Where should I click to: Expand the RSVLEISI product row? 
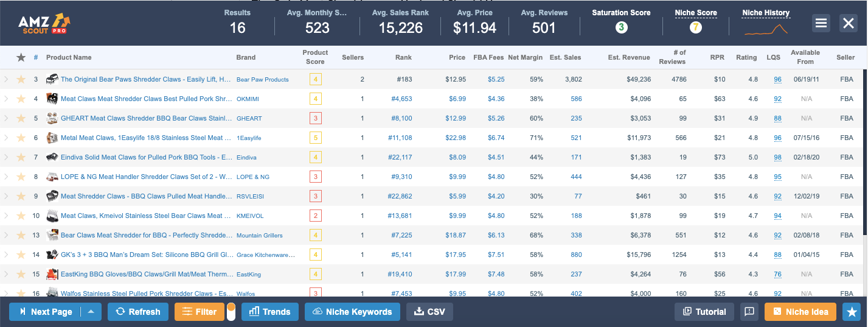[6, 196]
